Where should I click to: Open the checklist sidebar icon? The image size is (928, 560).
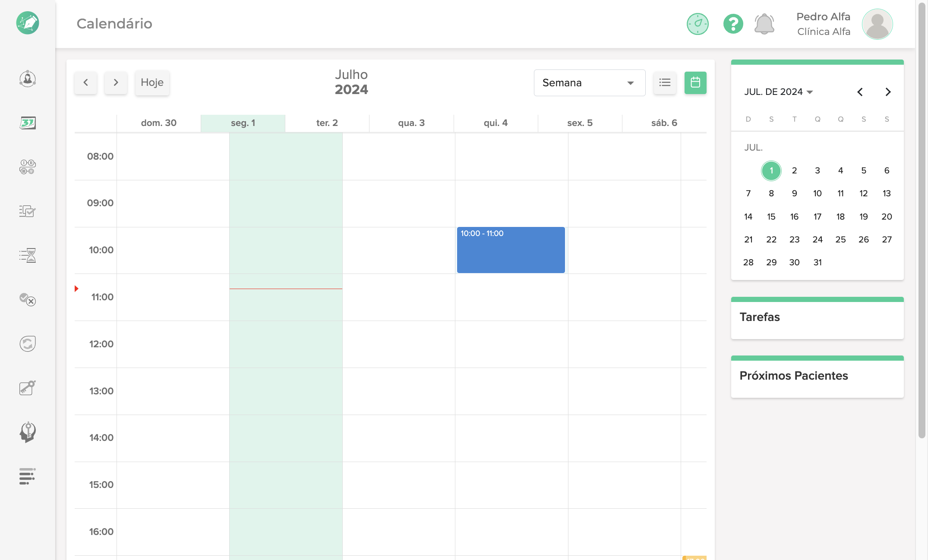(x=28, y=211)
